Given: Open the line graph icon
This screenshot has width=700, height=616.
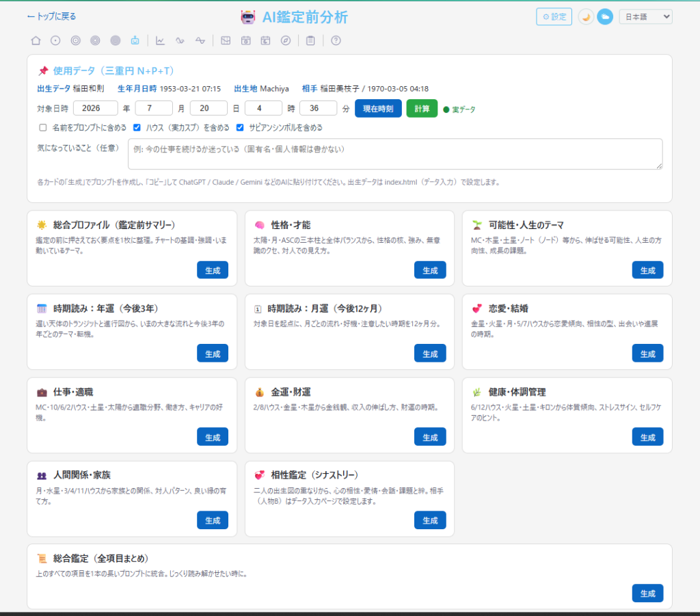Looking at the screenshot, I should point(160,40).
